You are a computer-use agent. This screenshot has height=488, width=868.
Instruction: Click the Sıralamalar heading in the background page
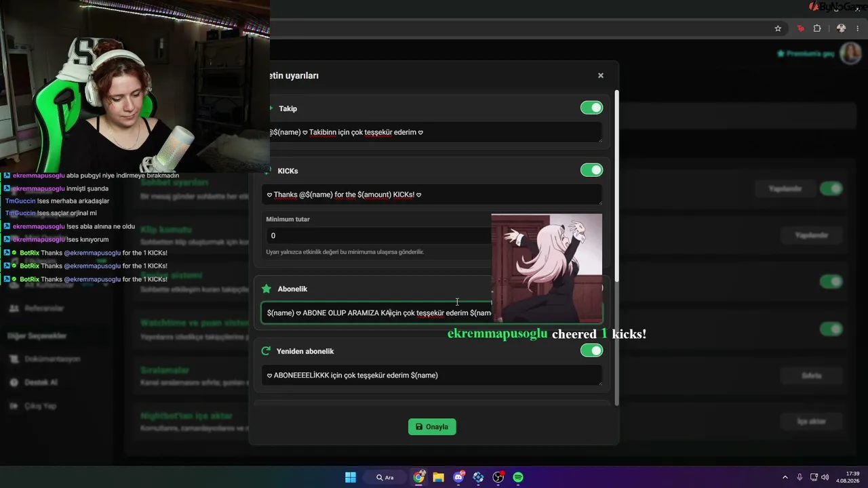(x=165, y=370)
